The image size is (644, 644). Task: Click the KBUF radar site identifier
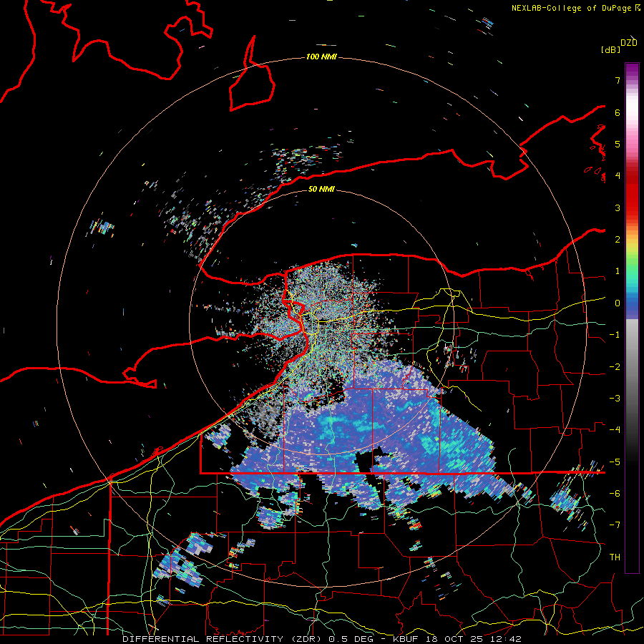[x=404, y=639]
